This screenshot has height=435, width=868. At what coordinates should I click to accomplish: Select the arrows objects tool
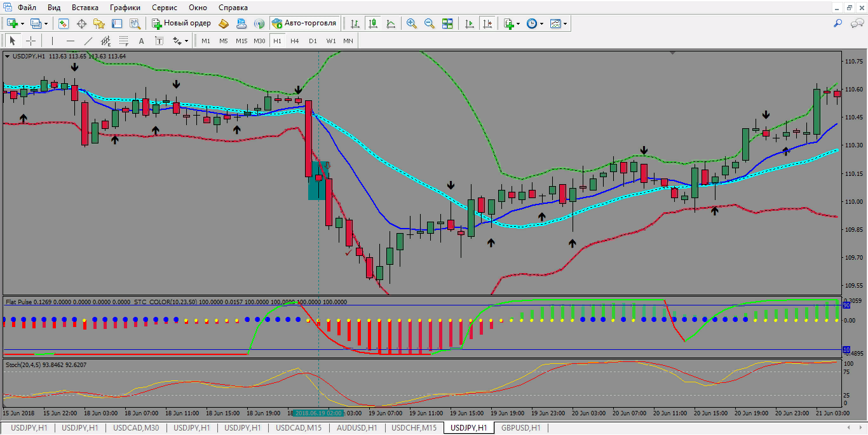pyautogui.click(x=177, y=41)
